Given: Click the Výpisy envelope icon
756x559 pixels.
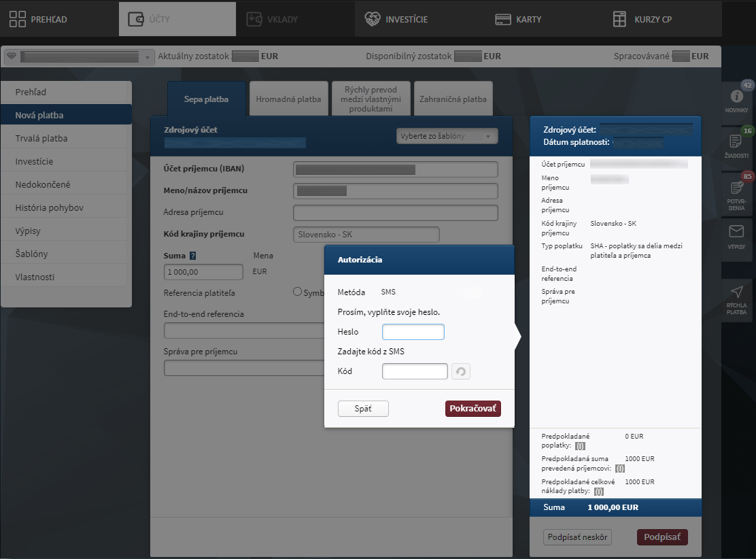Looking at the screenshot, I should point(736,232).
